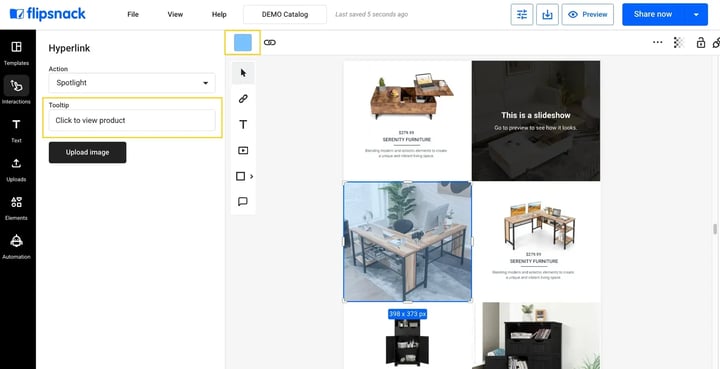Open the Uploads sidebar panel
The image size is (720, 369).
[17, 170]
